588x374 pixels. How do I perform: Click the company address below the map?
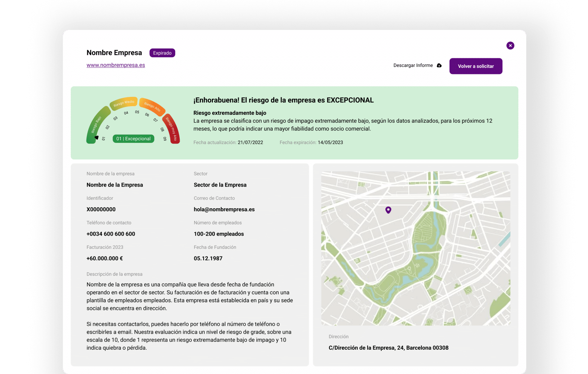[388, 348]
